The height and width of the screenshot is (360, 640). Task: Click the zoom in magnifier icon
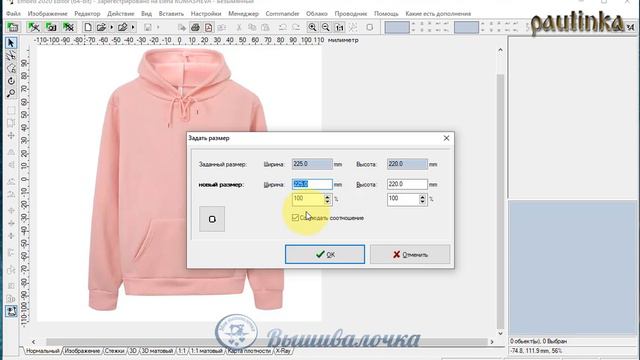pos(312,27)
